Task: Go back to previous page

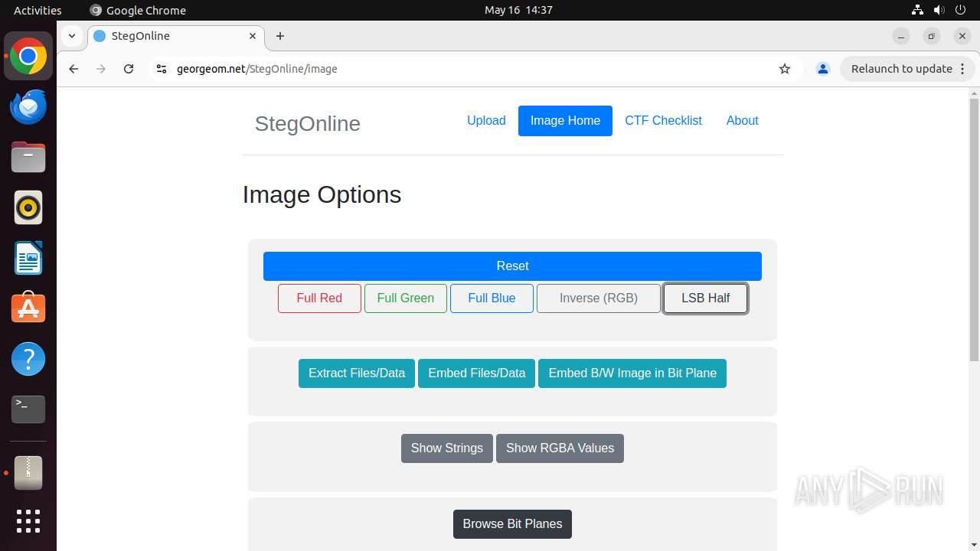Action: click(73, 69)
